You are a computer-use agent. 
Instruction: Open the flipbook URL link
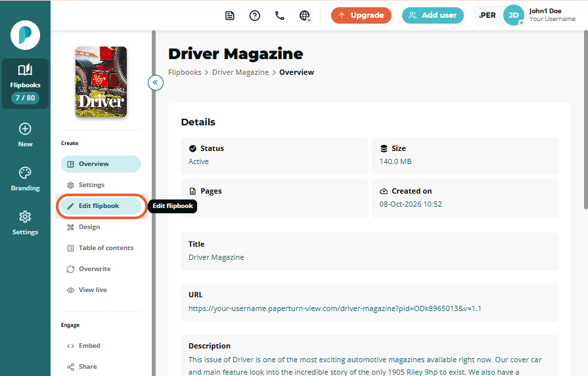point(334,308)
